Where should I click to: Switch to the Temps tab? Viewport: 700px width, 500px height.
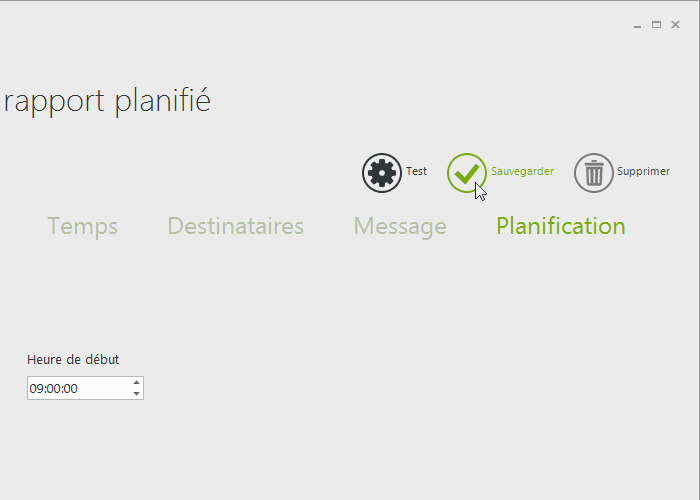tap(82, 226)
